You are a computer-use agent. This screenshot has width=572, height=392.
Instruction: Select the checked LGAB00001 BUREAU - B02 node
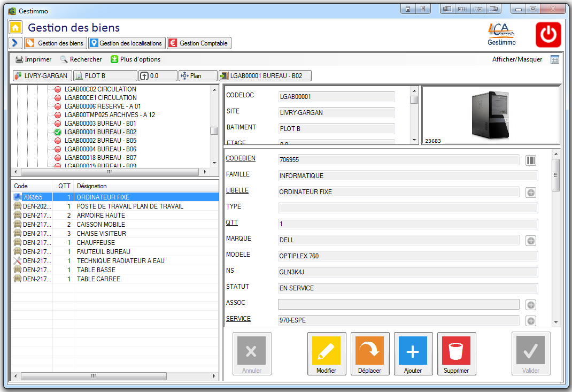[x=100, y=132]
